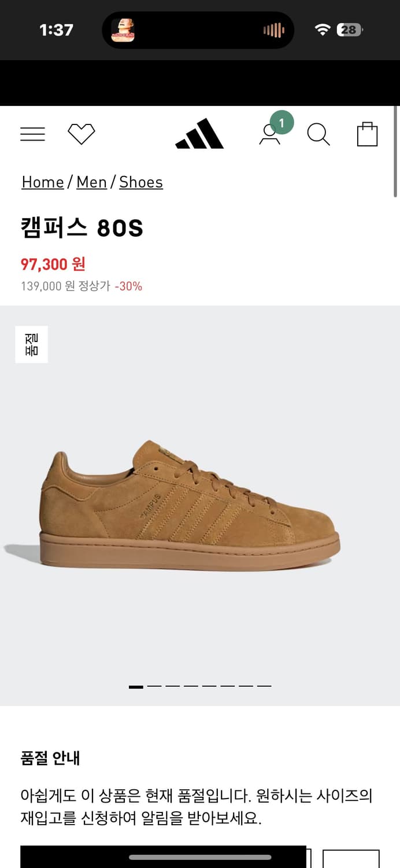Tap the now-playing album art in Dynamic Island
The height and width of the screenshot is (868, 400).
[x=123, y=30]
